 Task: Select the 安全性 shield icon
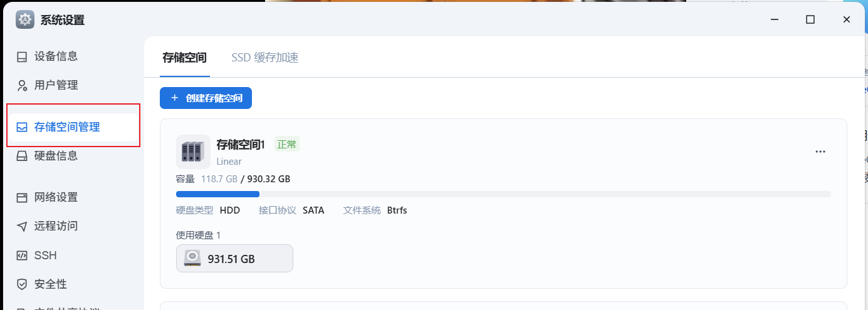pos(22,284)
